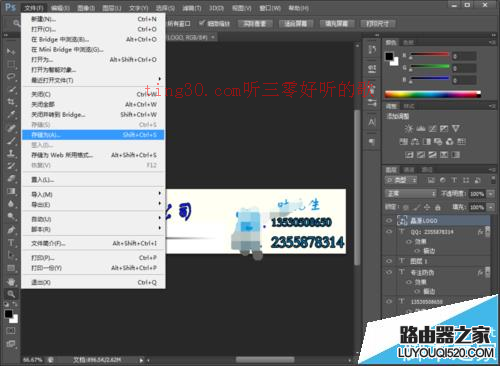The image size is (500, 366).
Task: Open the collapsed History panel icon
Action: [372, 50]
